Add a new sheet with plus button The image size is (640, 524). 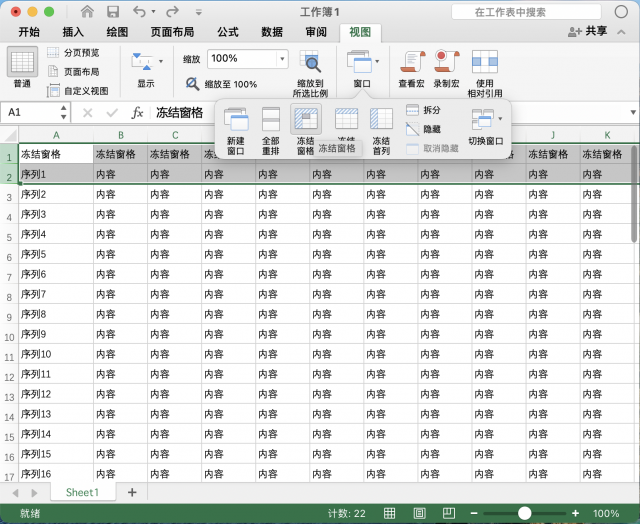132,493
